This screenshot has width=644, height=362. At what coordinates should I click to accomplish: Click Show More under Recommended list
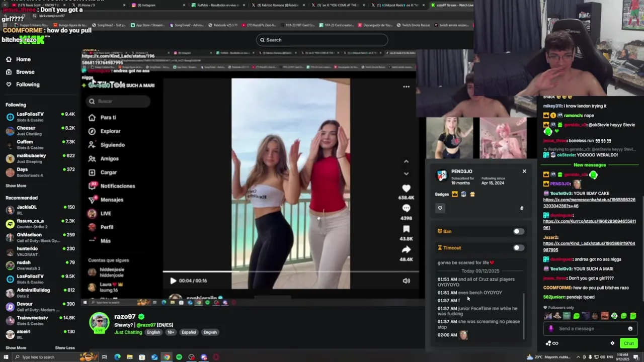click(16, 348)
